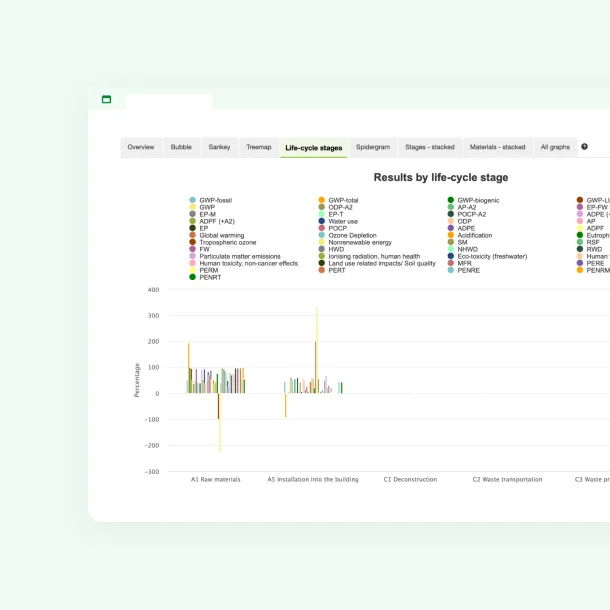Hide the Tropospheric ozone series

coord(223,242)
